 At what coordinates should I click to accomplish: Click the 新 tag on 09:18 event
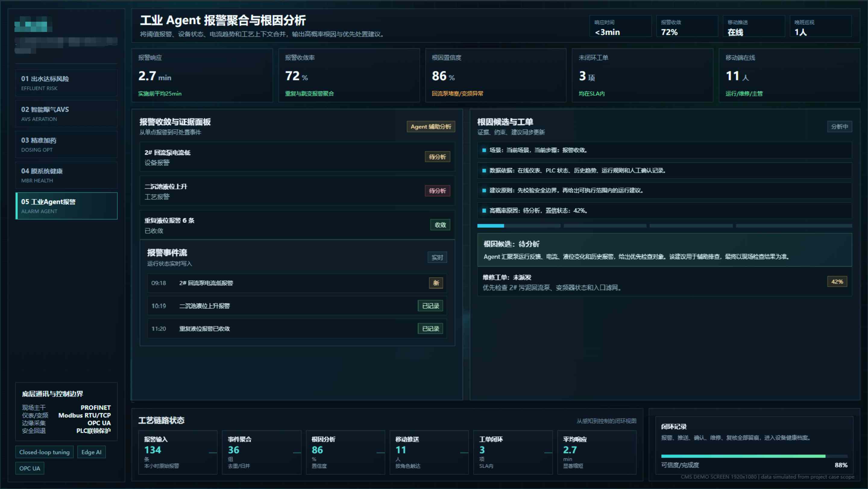436,283
